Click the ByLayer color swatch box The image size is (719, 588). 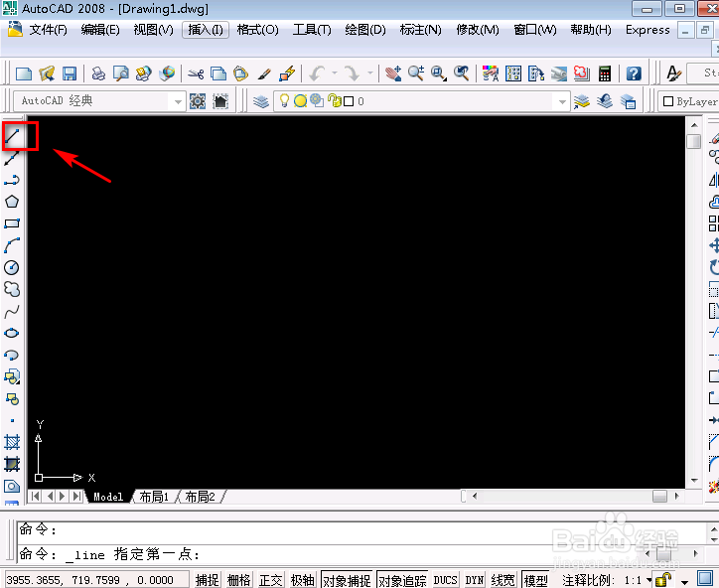coord(668,101)
